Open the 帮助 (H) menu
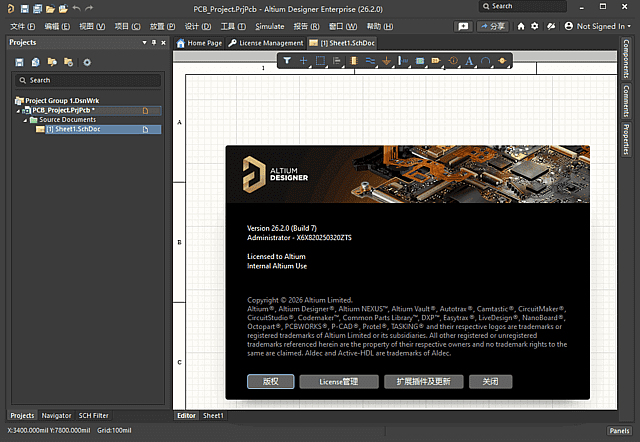640x442 pixels. (x=380, y=27)
